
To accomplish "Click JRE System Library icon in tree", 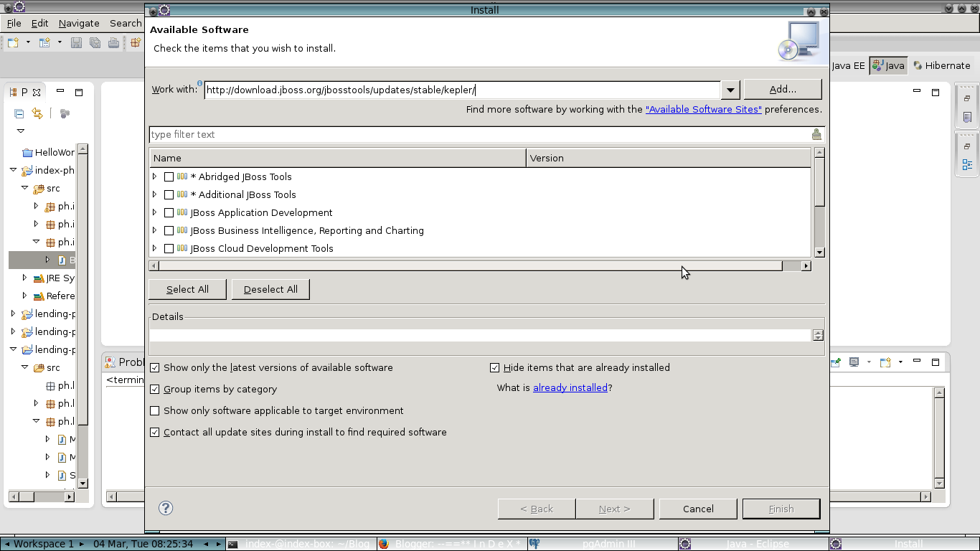I will coord(39,278).
